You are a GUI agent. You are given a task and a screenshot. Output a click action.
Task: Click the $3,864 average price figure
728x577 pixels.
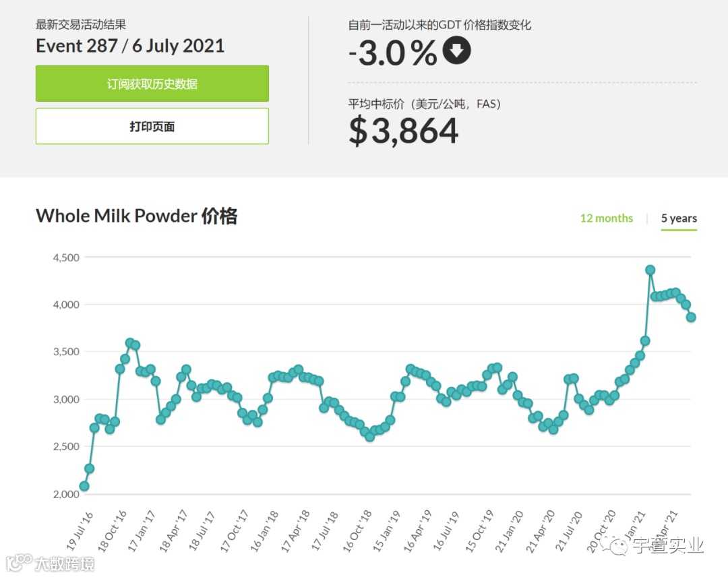[x=404, y=131]
